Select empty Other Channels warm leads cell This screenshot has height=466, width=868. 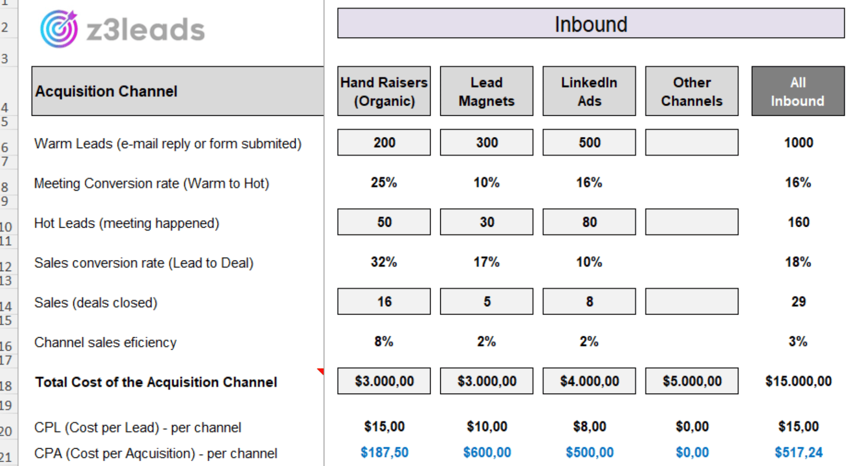[x=692, y=142]
